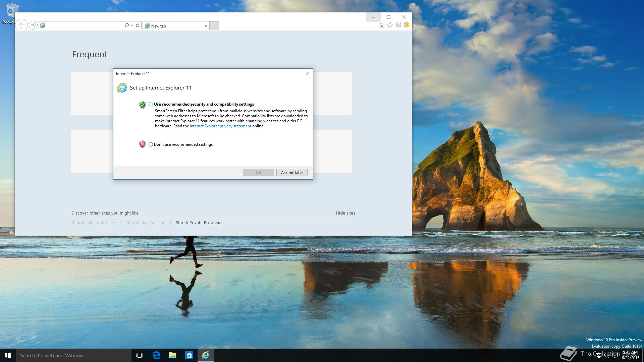The width and height of the screenshot is (644, 362).
Task: Open Action Center notification icon in tray
Action: [x=615, y=355]
